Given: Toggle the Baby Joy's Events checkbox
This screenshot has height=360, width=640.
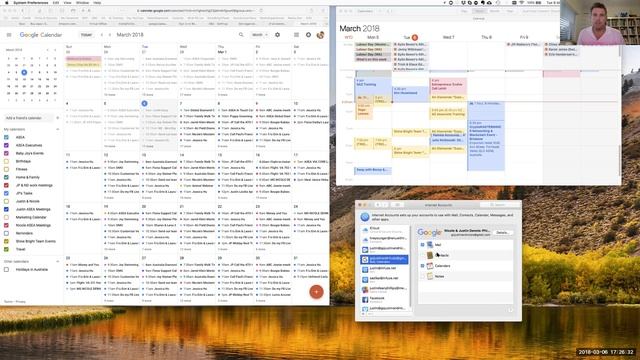Looking at the screenshot, I should (x=6, y=153).
